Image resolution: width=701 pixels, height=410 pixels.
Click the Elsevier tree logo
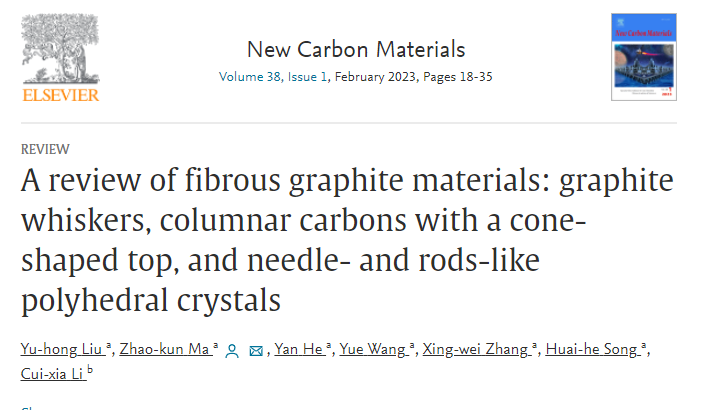[60, 48]
